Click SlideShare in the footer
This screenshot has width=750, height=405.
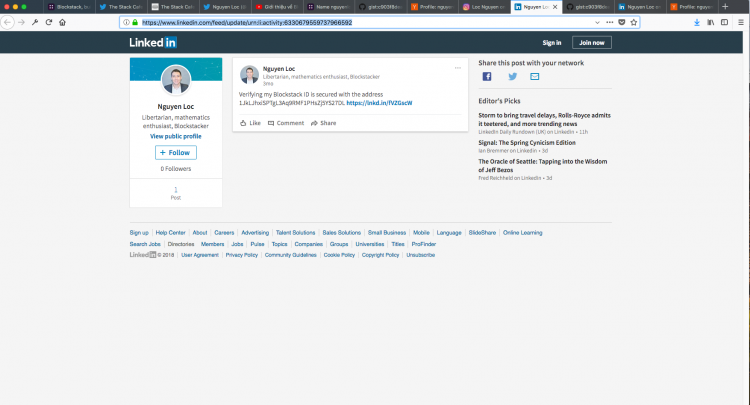(x=482, y=233)
